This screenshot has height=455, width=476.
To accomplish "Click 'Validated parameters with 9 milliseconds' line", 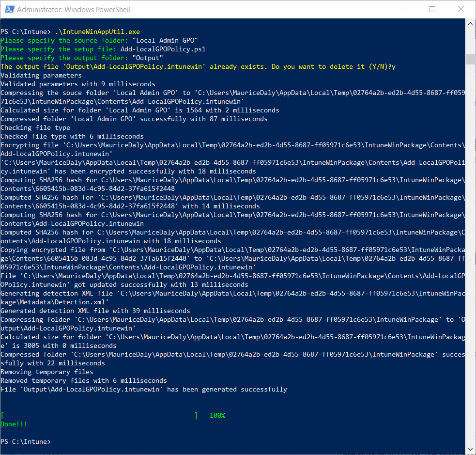I will [x=77, y=84].
